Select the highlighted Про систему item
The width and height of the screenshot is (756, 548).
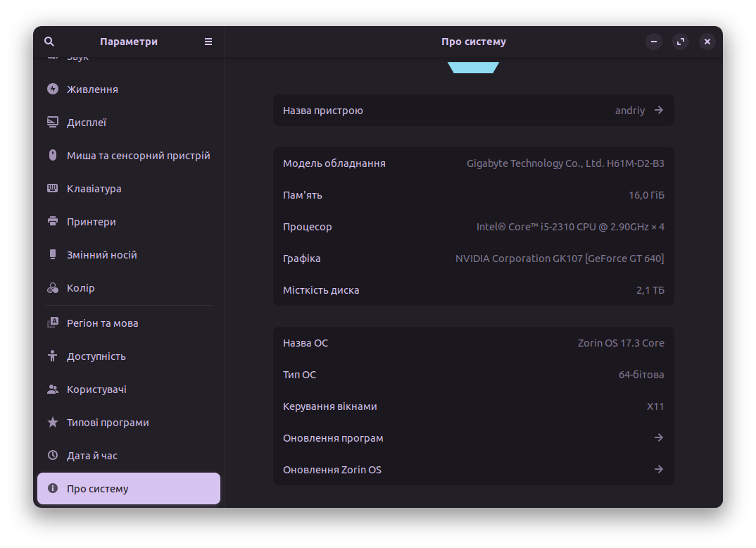(x=129, y=489)
